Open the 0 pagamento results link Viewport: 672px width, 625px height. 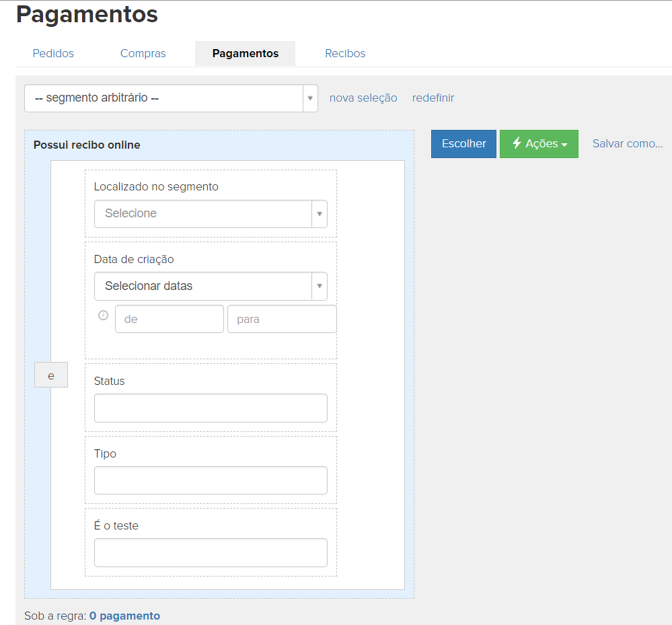click(124, 616)
